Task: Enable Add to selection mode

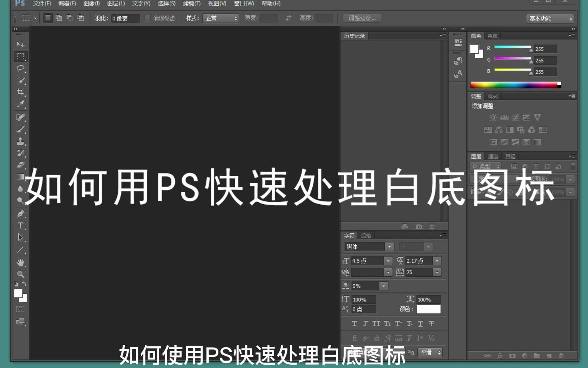Action: click(59, 18)
